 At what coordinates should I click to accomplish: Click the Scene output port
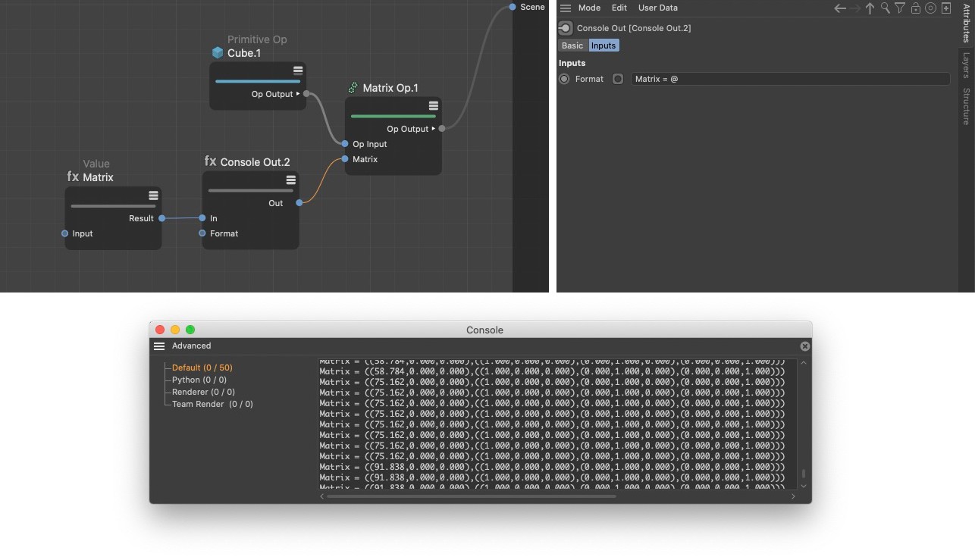(x=513, y=7)
